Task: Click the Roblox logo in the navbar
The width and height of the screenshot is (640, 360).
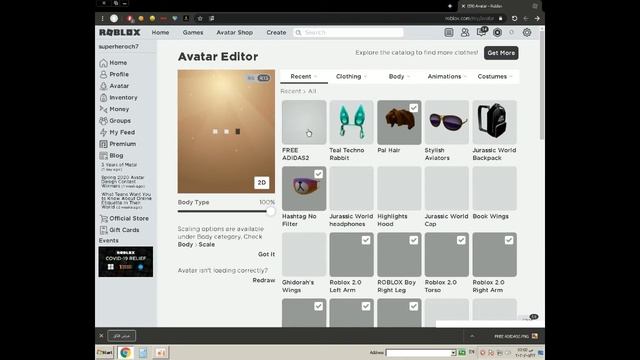Action: tap(120, 32)
